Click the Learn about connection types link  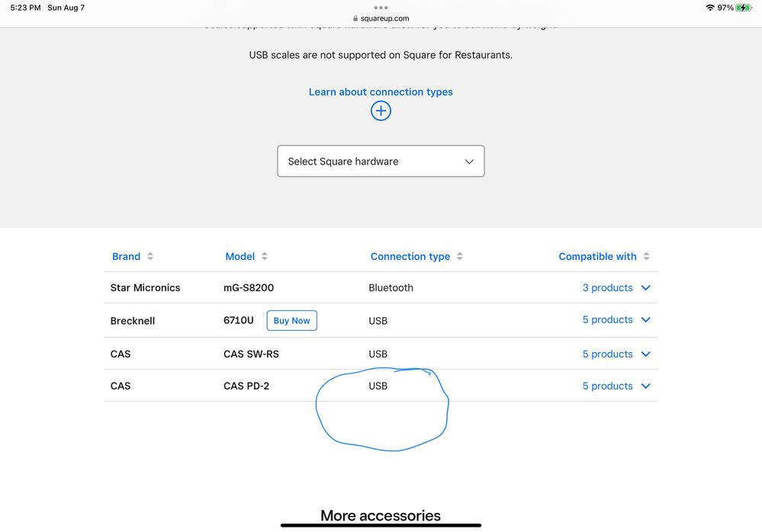(x=381, y=91)
